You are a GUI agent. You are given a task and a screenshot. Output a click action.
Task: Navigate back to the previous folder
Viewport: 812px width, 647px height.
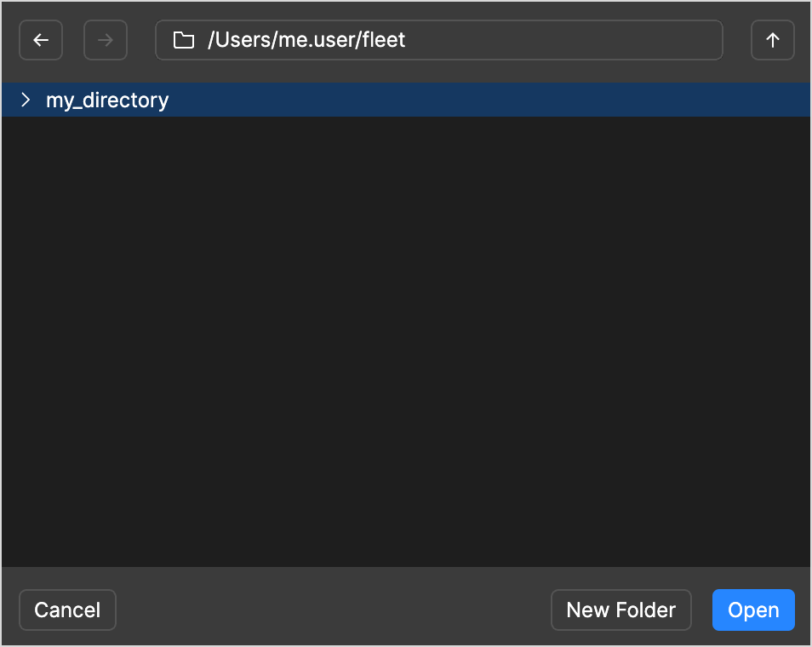(41, 40)
